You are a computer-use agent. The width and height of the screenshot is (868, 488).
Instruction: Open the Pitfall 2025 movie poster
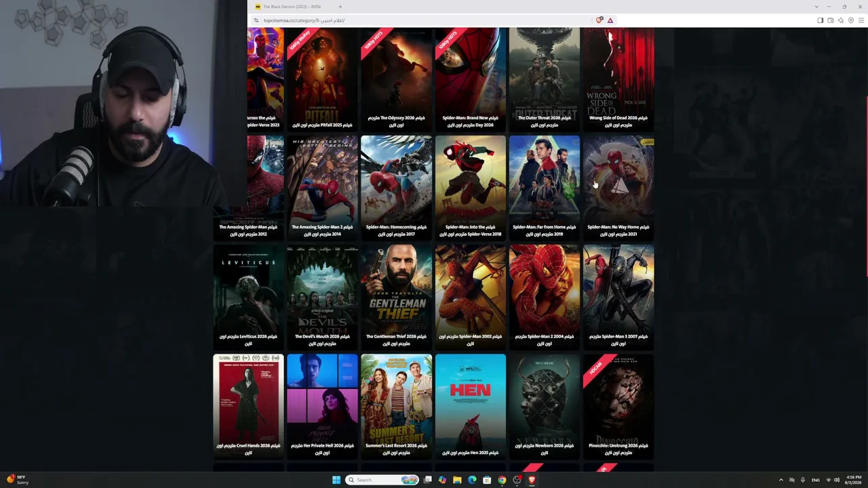click(322, 79)
